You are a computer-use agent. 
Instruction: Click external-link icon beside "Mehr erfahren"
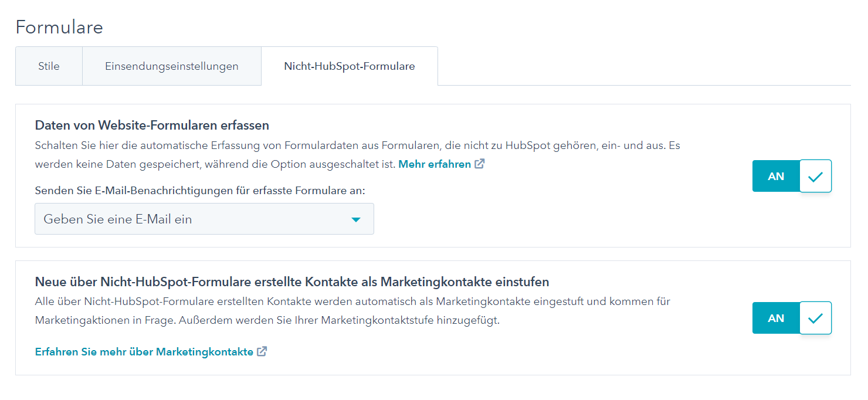pos(480,164)
